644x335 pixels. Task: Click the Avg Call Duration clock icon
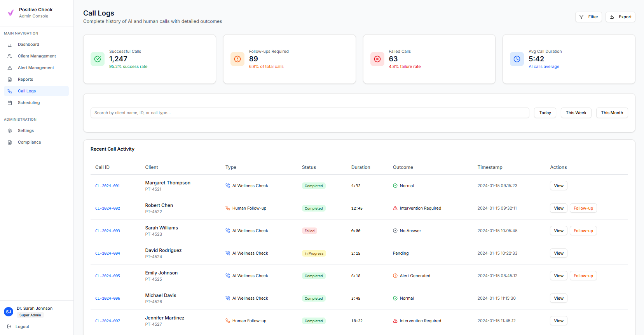(x=517, y=59)
